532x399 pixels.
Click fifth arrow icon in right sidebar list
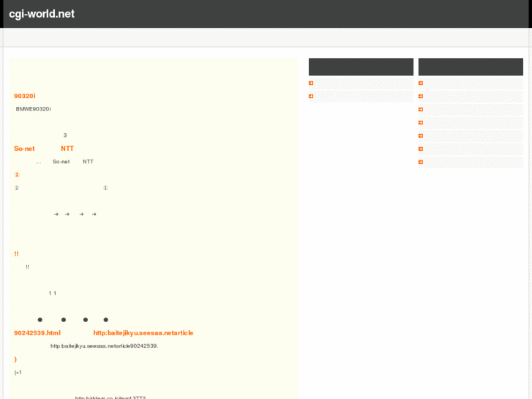tap(421, 136)
